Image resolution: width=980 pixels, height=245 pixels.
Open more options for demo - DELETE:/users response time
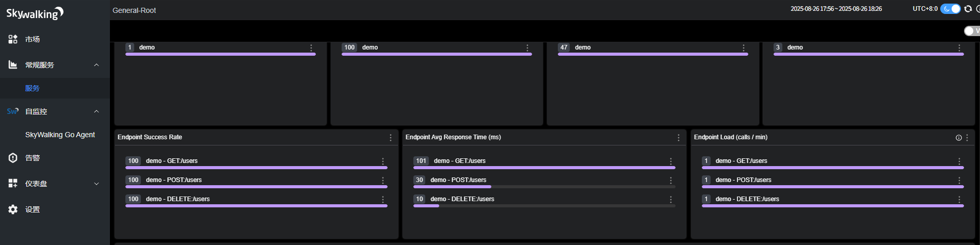tap(671, 200)
